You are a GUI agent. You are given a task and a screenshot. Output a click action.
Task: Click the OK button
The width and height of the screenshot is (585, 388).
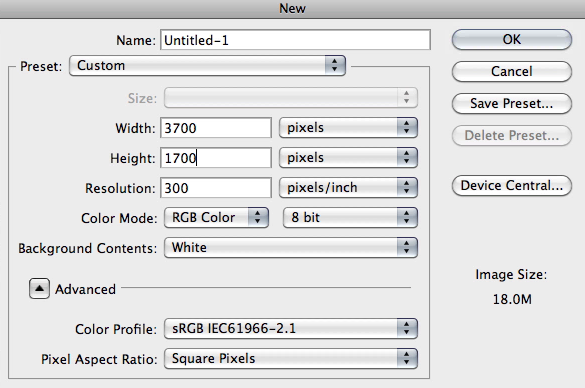(512, 40)
